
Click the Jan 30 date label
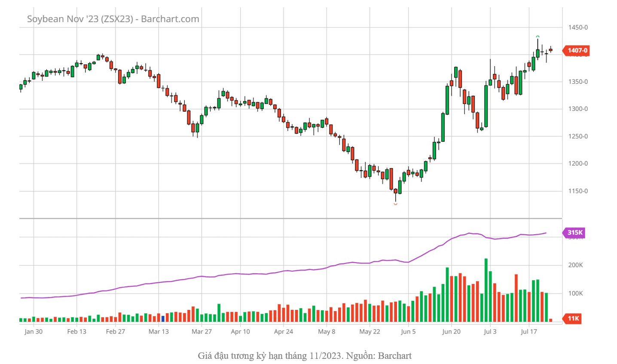[x=34, y=331]
